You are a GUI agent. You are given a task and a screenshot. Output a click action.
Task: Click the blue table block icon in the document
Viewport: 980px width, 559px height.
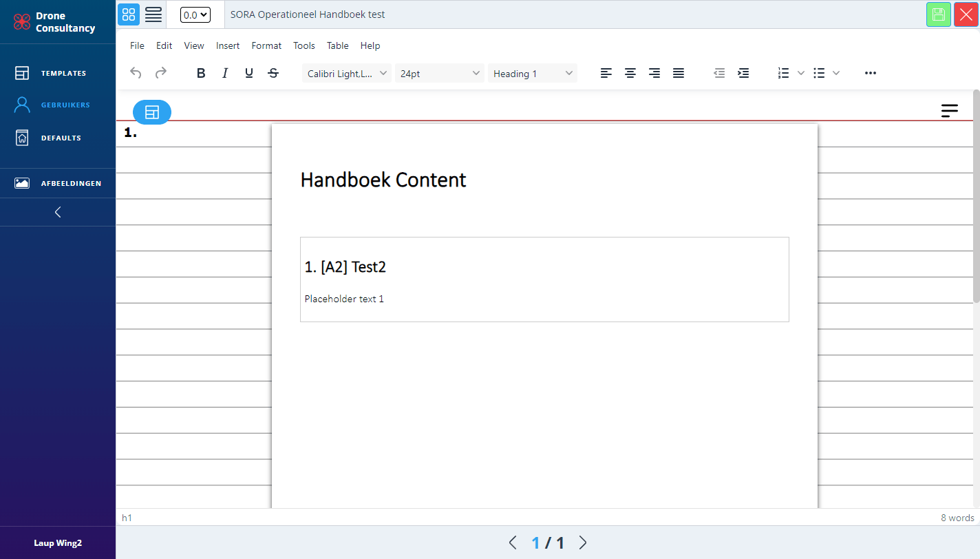pyautogui.click(x=152, y=112)
